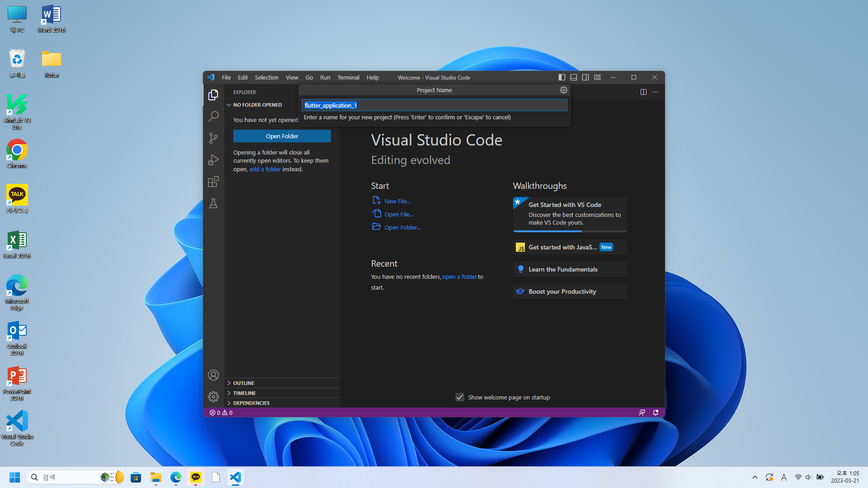Open the Terminal menu

point(349,77)
